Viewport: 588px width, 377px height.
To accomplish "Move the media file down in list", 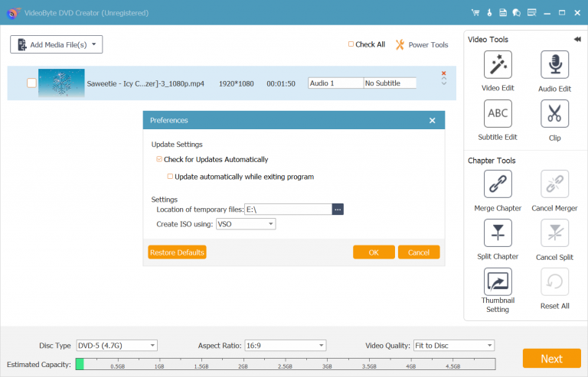I will (x=443, y=83).
